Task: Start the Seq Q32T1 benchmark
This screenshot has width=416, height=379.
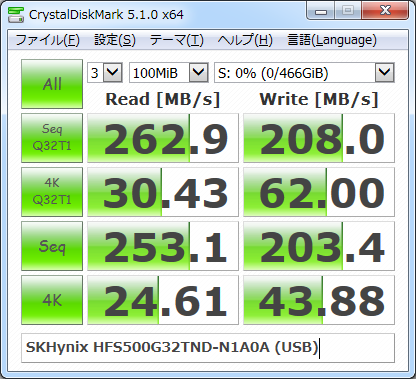Action: 52,138
